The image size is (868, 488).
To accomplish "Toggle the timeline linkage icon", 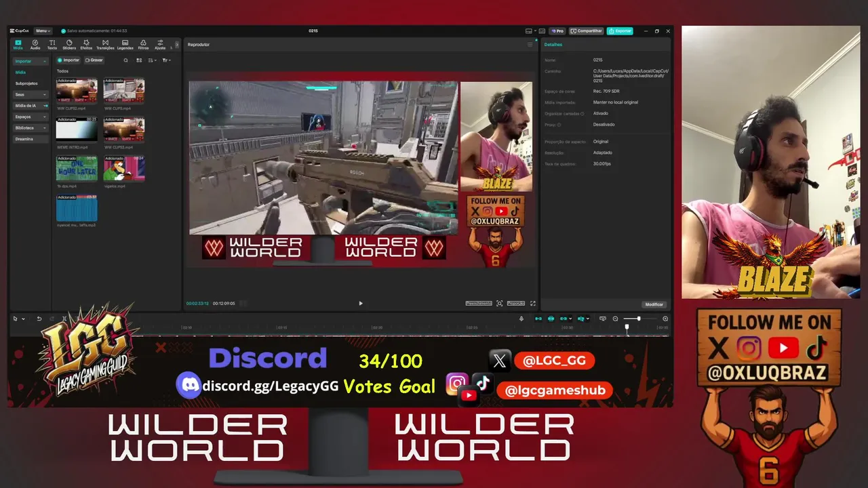I will (x=564, y=319).
